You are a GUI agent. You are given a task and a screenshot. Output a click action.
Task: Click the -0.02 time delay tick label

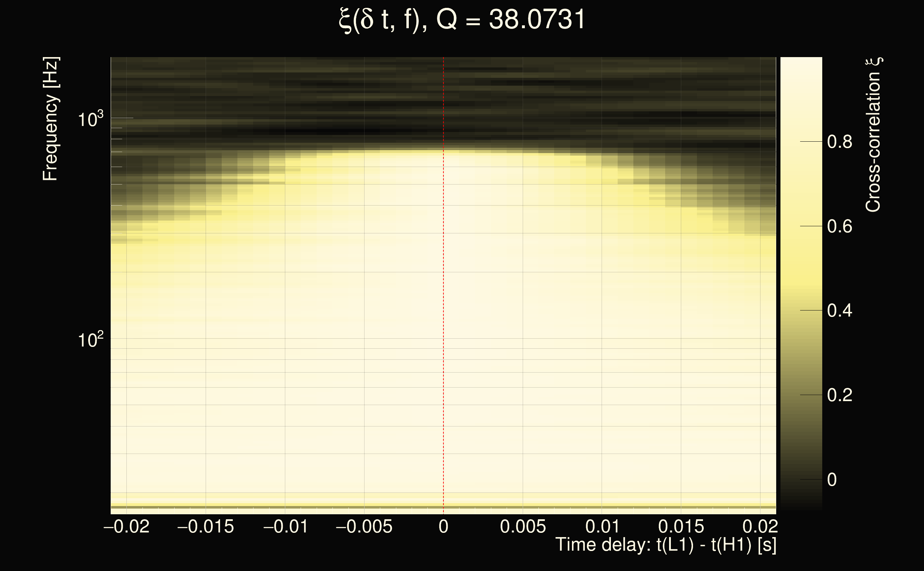tap(126, 526)
